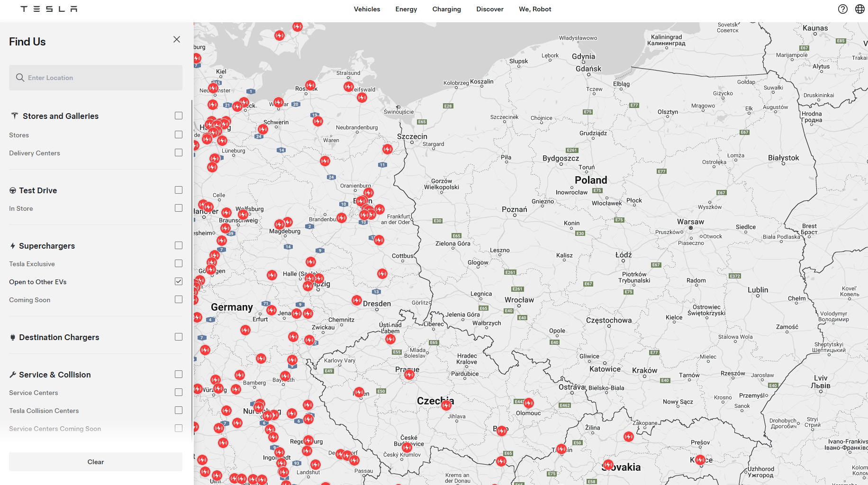Click the Enter Location search field
This screenshot has height=485, width=868.
(x=96, y=78)
